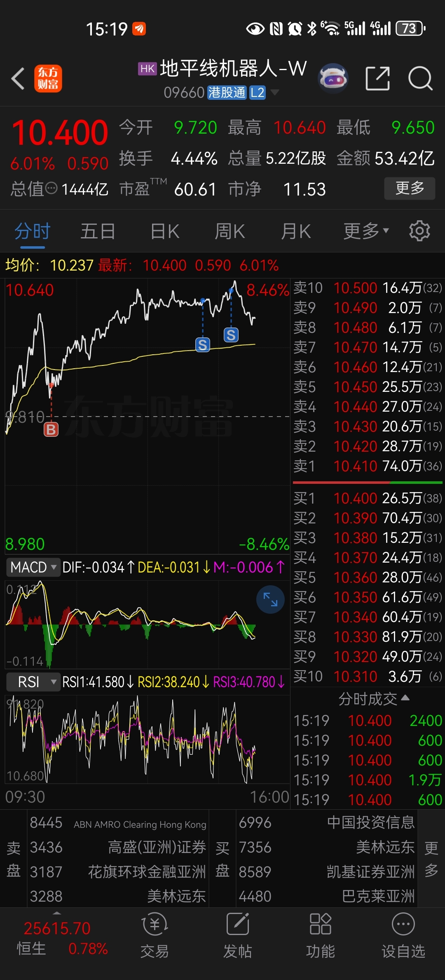This screenshot has width=445, height=980.
Task: Open the search magnifier icon
Action: click(420, 78)
